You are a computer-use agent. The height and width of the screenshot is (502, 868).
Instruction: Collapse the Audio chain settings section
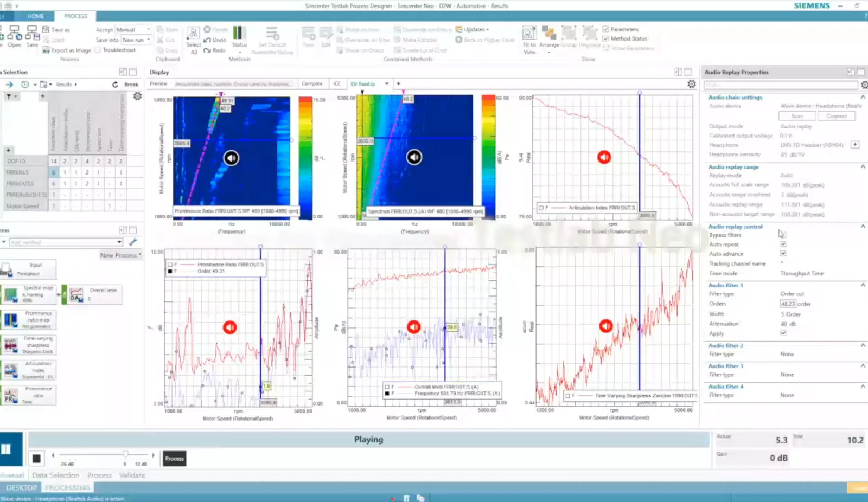863,98
